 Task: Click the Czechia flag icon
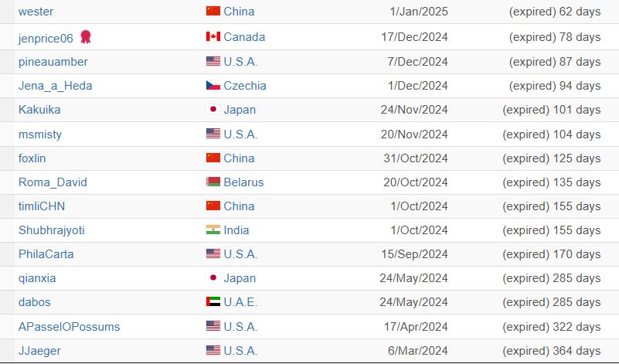coord(213,85)
